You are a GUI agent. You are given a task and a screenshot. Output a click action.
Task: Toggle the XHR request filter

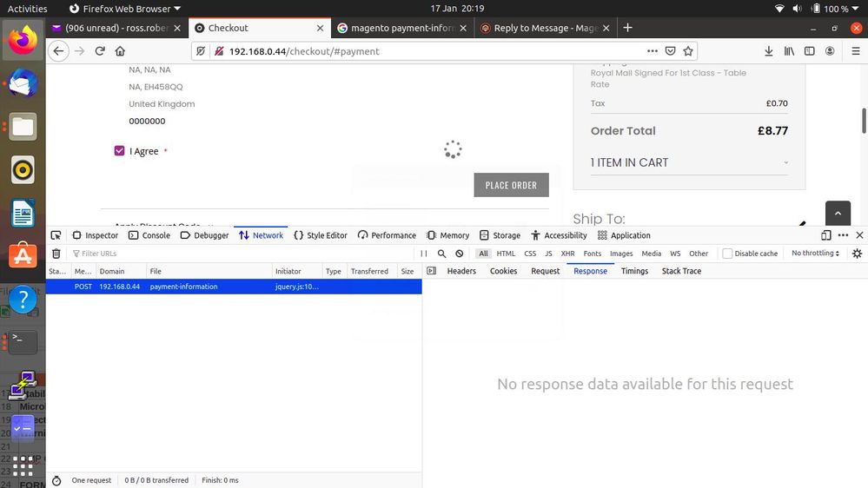pyautogui.click(x=567, y=254)
